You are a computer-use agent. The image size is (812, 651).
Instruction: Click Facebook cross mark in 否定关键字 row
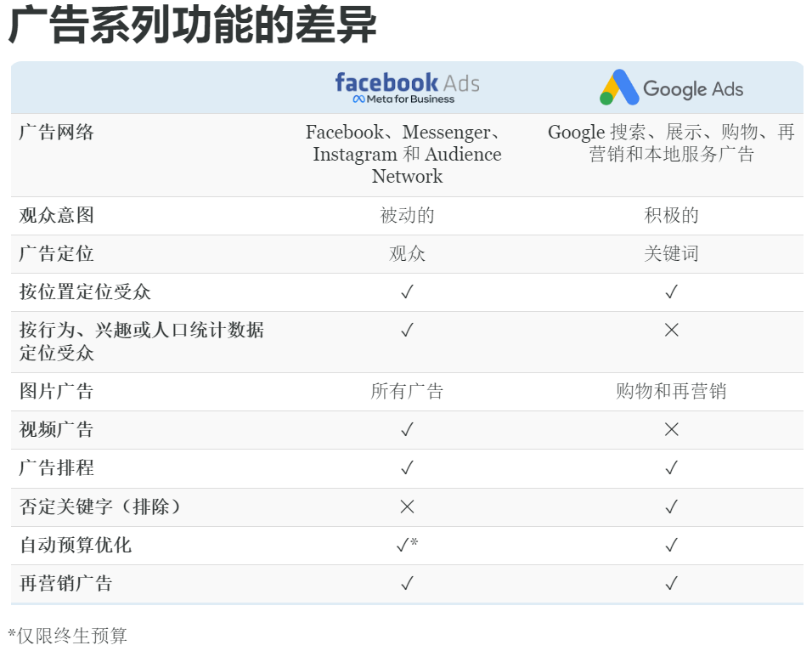(408, 507)
